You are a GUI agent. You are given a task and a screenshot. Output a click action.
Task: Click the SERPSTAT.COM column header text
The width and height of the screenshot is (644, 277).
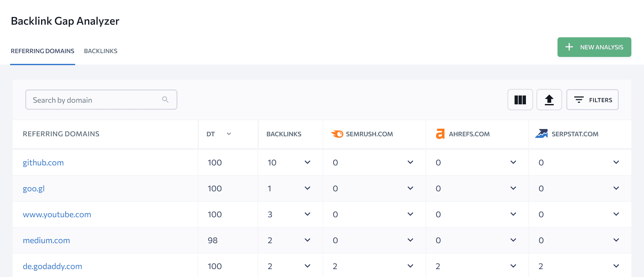click(x=575, y=134)
